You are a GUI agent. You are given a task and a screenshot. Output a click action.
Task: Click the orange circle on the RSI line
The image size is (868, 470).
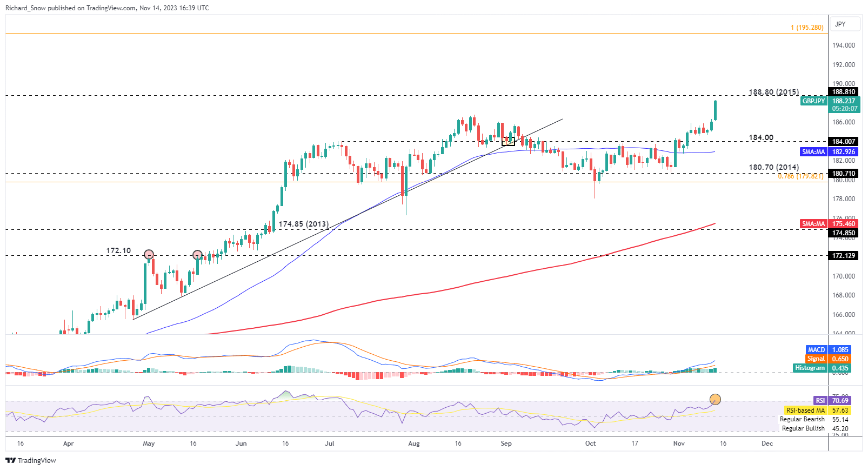(x=715, y=400)
